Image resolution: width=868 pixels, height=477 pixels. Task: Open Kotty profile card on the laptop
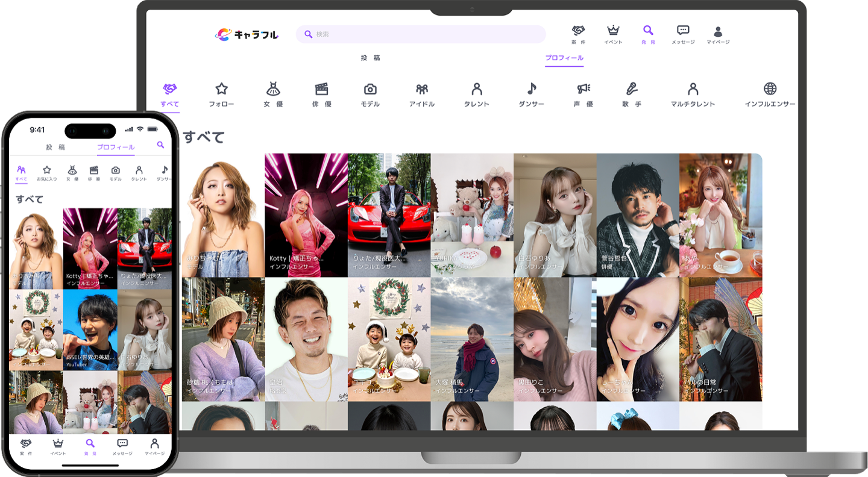pyautogui.click(x=306, y=215)
